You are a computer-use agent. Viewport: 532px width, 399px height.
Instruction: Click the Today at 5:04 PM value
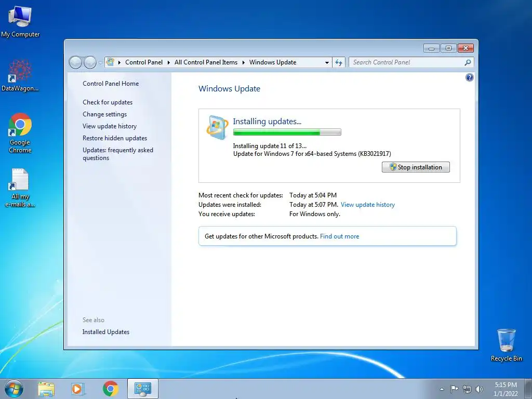[313, 195]
